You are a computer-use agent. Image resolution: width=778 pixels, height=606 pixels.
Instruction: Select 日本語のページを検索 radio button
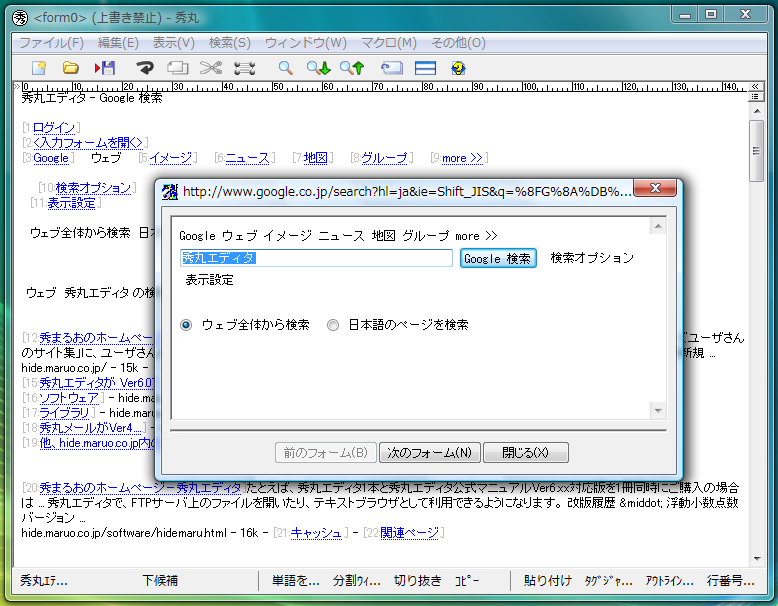click(333, 325)
